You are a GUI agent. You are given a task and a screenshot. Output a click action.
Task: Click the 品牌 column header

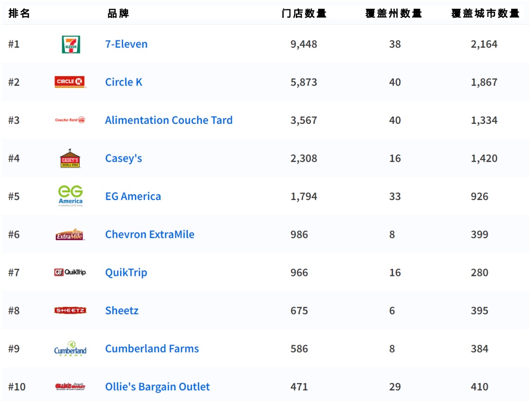[118, 14]
